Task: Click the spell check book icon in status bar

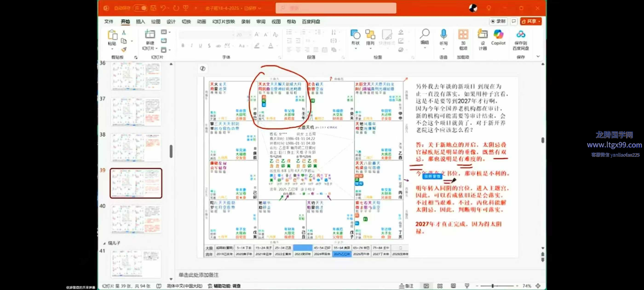Action: (159, 286)
